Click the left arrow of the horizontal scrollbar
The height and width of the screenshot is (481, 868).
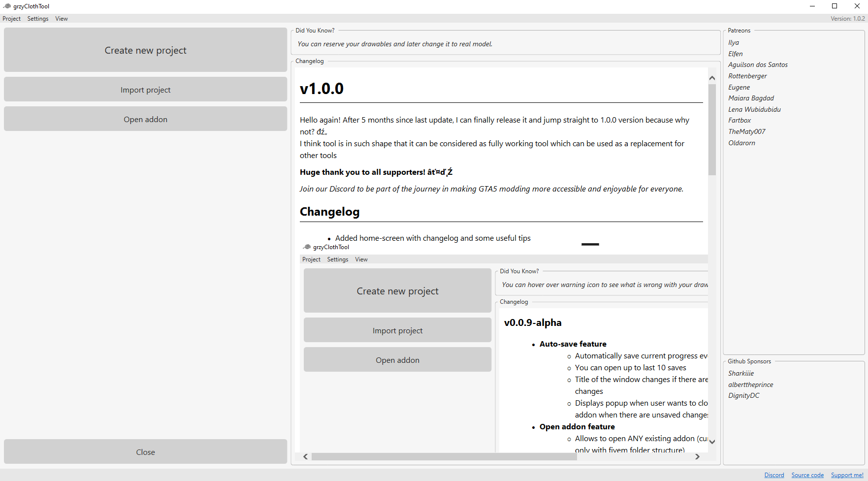305,456
